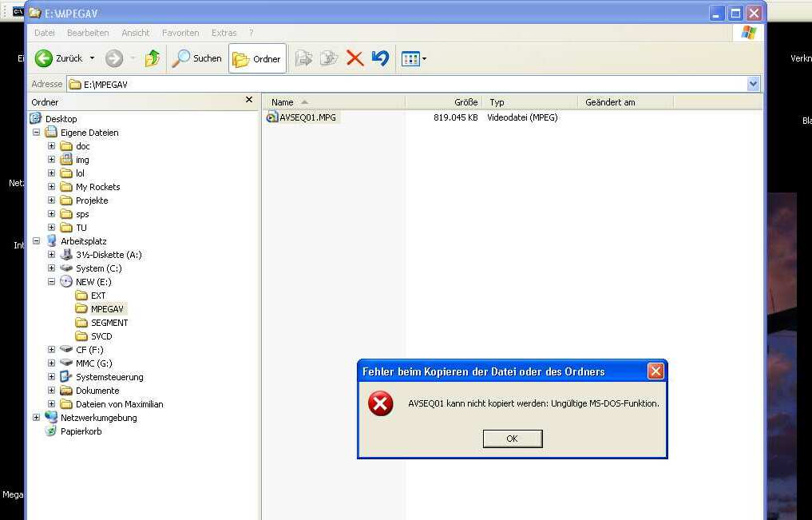Screen dimensions: 812x520
Task: Click the Zurück navigation arrow icon
Action: pos(43,58)
